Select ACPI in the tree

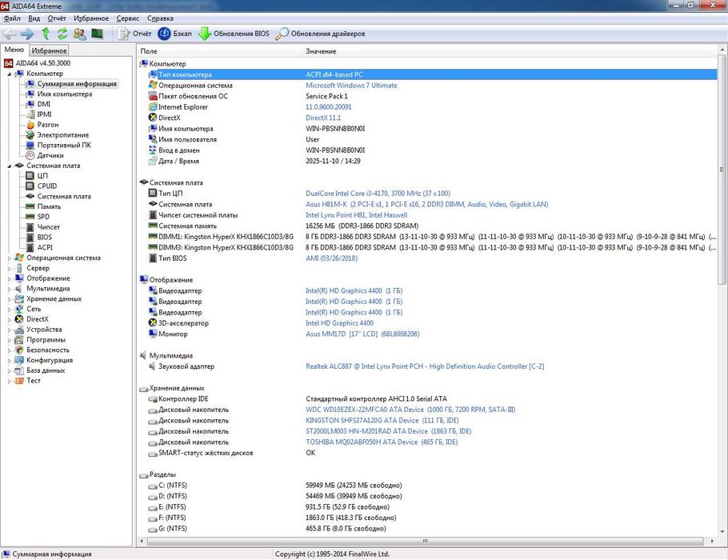click(x=45, y=247)
